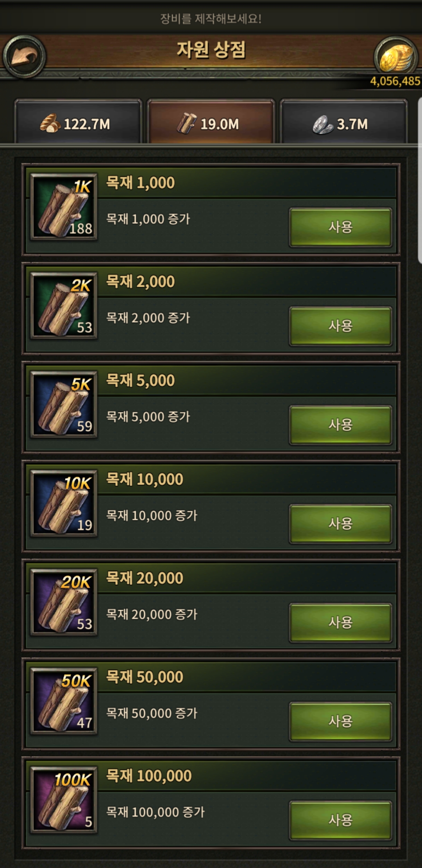Select the 20K wood item icon
Viewport: 422px width, 868px height.
pos(64,602)
